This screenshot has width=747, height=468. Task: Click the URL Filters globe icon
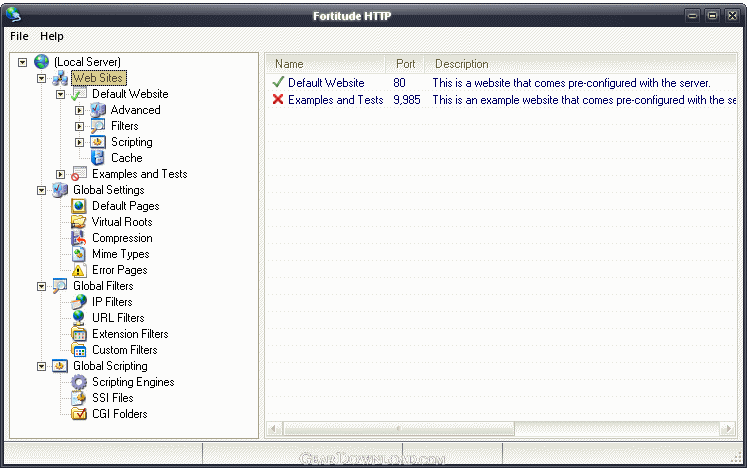tap(79, 318)
